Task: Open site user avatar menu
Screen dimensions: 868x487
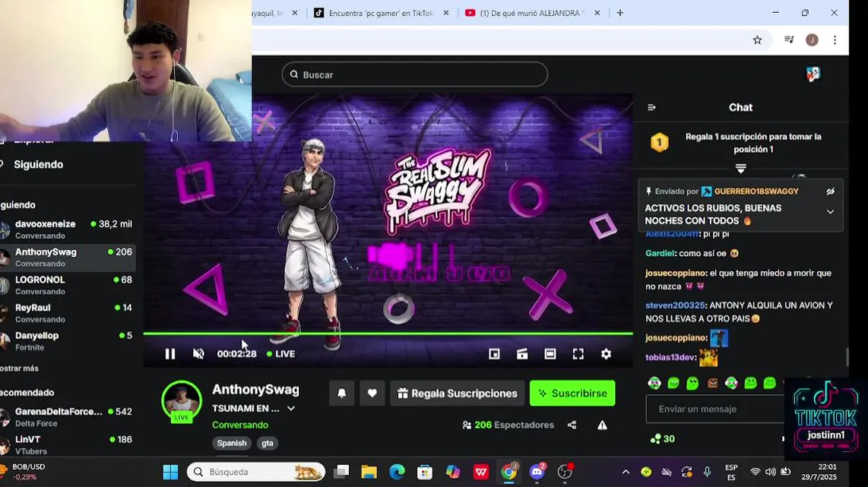Action: [x=813, y=74]
